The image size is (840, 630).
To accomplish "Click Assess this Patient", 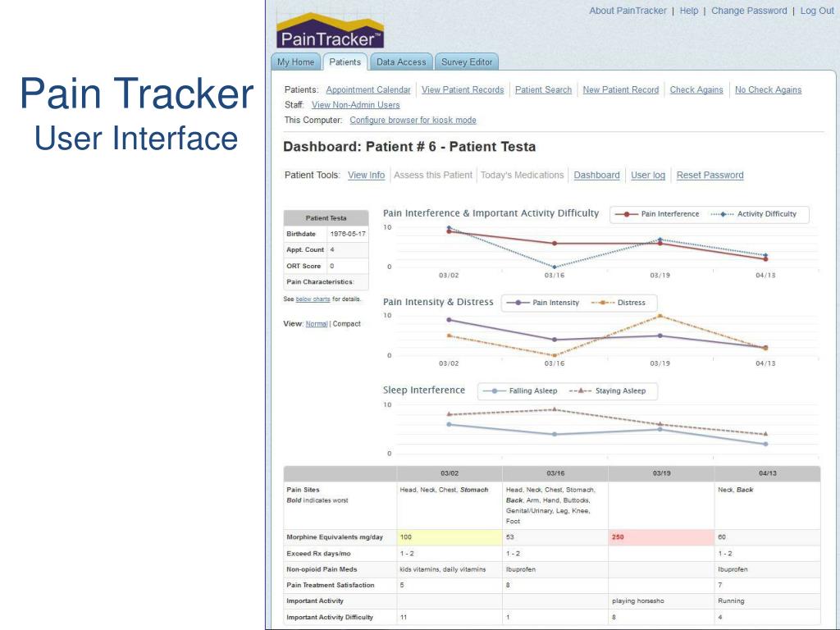I will [x=433, y=176].
